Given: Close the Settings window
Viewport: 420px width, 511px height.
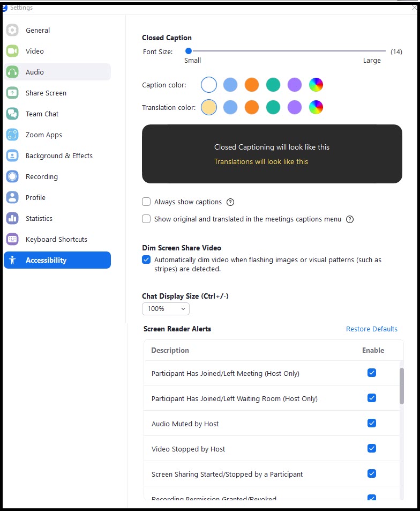Looking at the screenshot, I should (414, 8).
